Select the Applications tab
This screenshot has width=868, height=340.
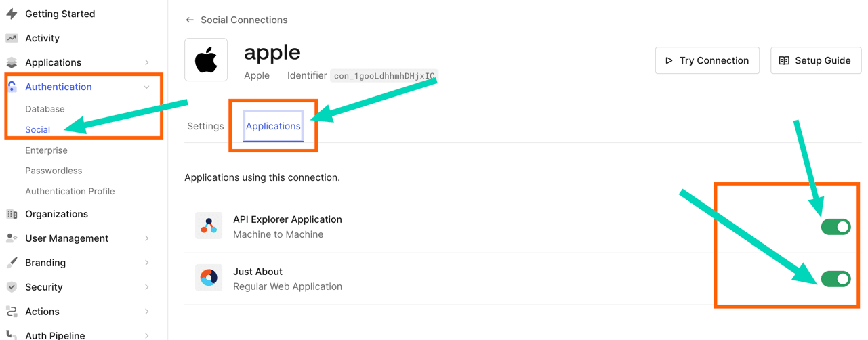pos(273,126)
